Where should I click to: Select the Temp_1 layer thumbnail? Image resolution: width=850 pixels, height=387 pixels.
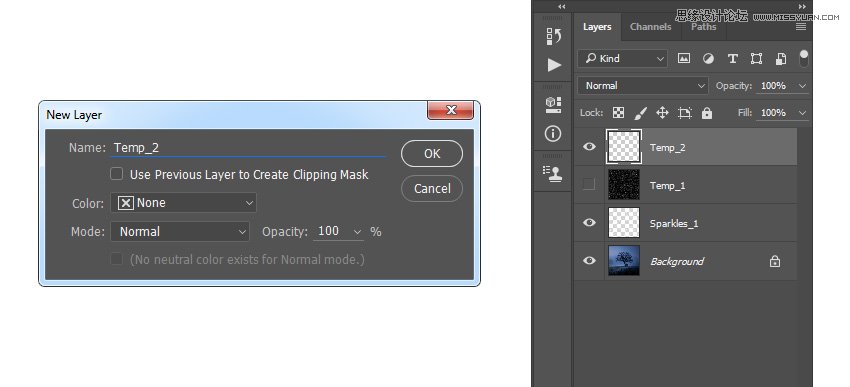(624, 185)
